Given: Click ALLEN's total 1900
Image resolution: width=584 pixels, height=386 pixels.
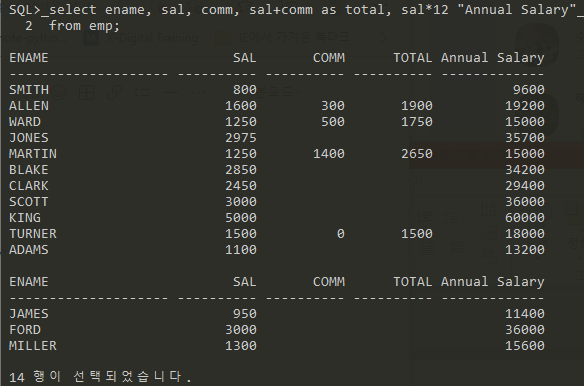Looking at the screenshot, I should pos(417,106).
